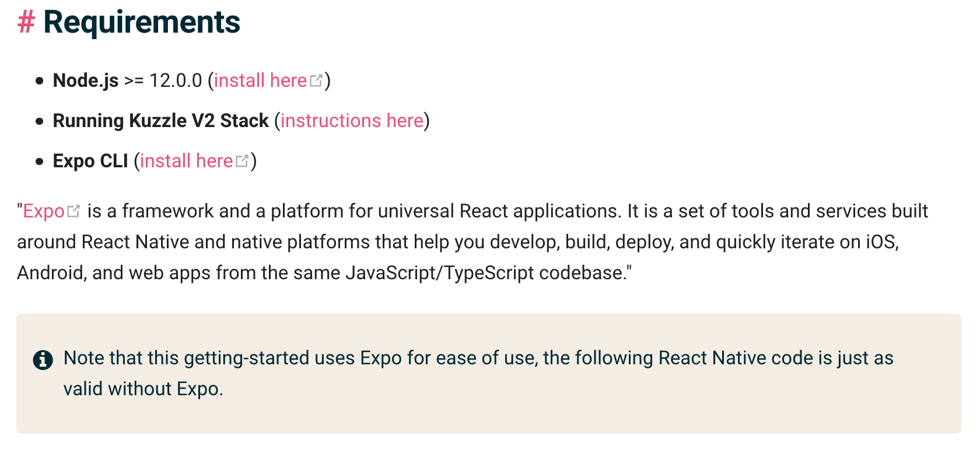The width and height of the screenshot is (980, 450).
Task: Open the Expo link in the quote paragraph
Action: click(44, 211)
